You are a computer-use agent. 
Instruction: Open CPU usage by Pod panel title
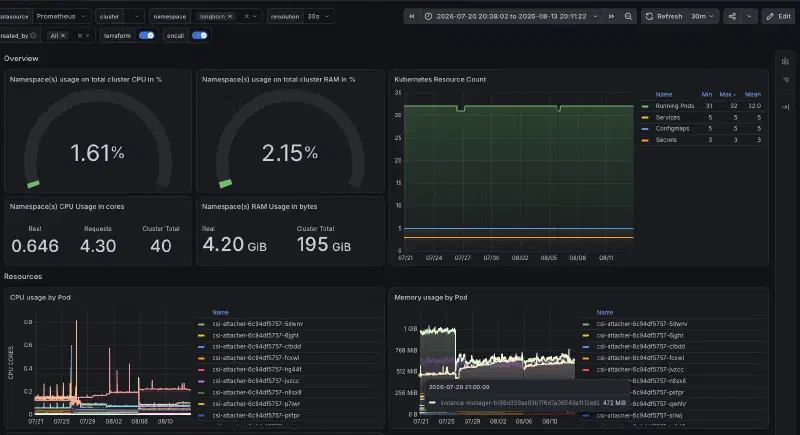40,297
